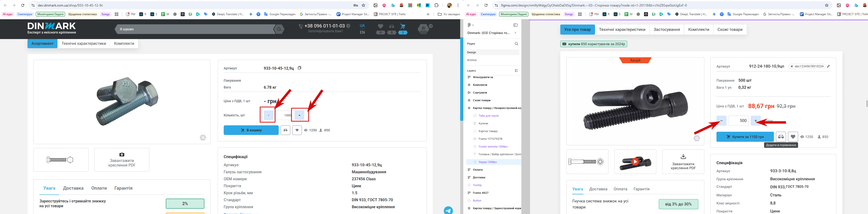Toggle Figma sidebar with the panel layout icon

click(x=515, y=25)
